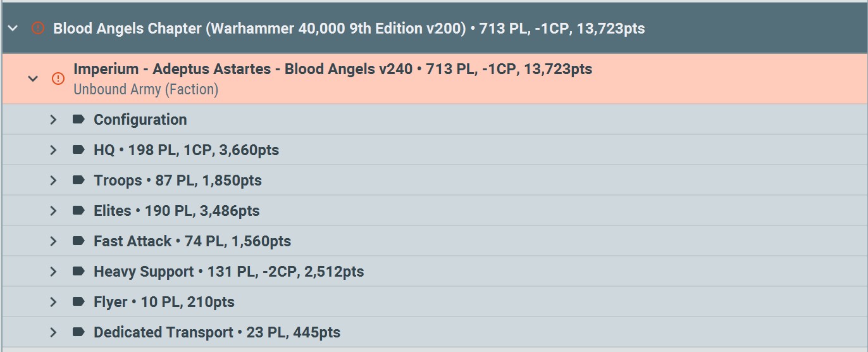Click the warning icon beside Blood Angels Chapter
The image size is (868, 352).
[x=38, y=28]
